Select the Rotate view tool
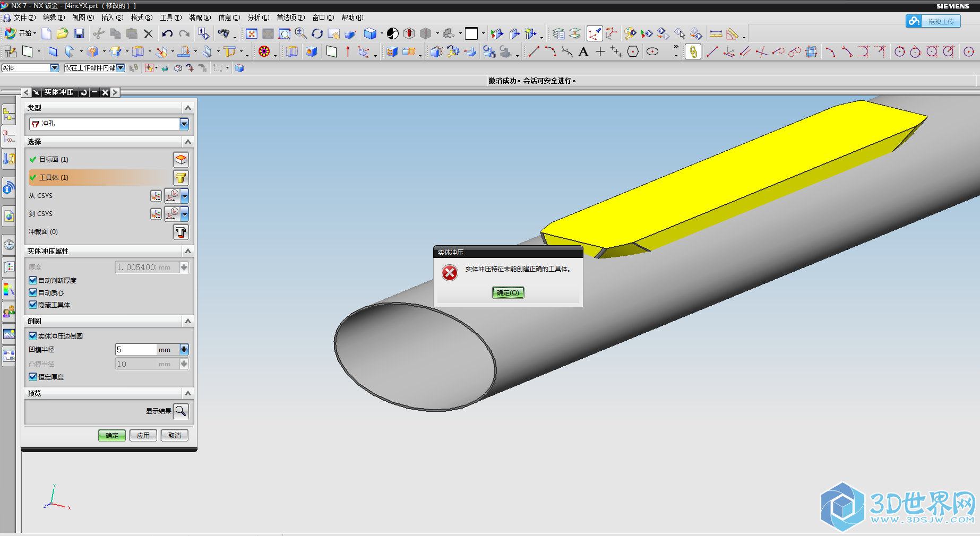This screenshot has height=536, width=980. 317,33
